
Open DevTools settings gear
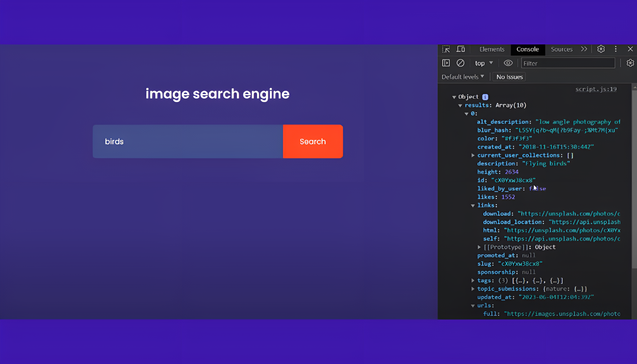click(601, 49)
